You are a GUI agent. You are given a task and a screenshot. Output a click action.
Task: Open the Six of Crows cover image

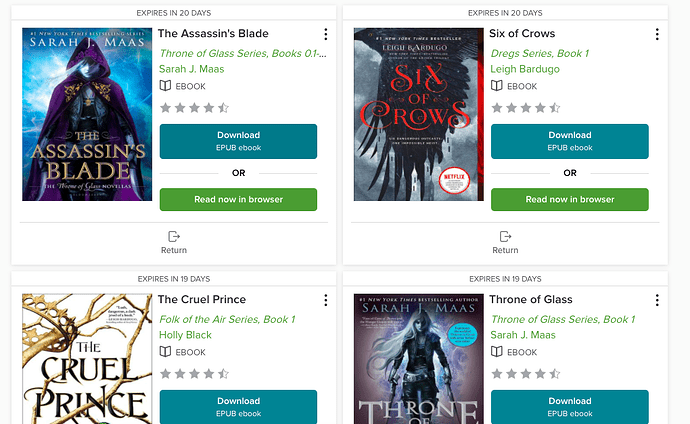pos(418,114)
